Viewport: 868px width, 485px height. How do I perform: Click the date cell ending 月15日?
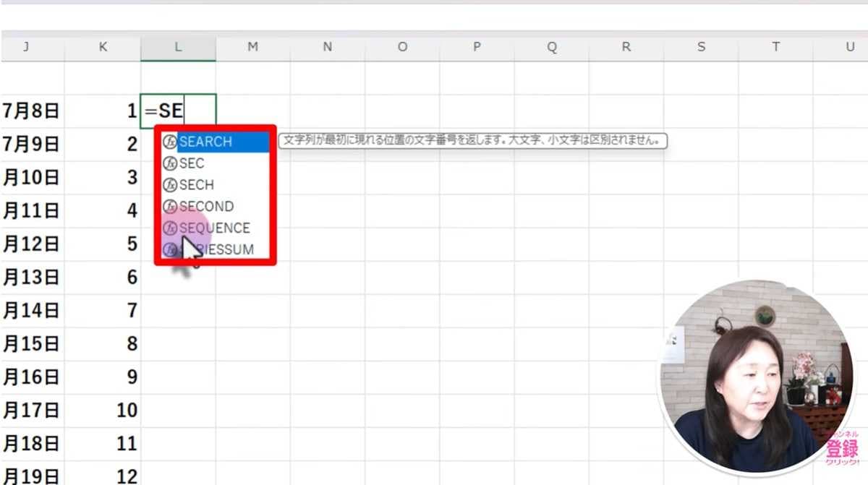32,344
